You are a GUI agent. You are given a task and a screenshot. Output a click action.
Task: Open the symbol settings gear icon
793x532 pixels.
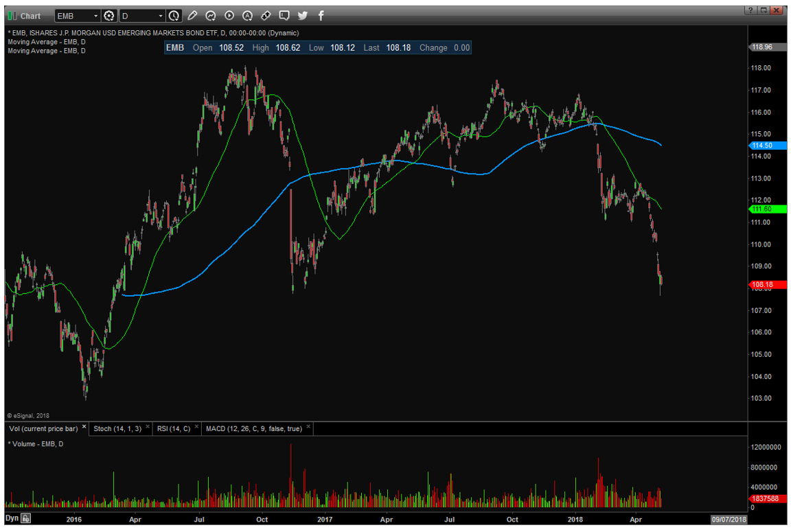coord(108,16)
